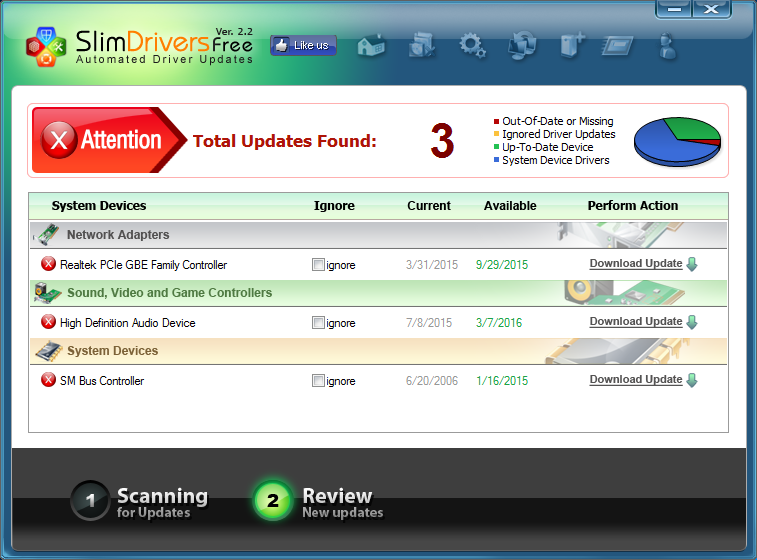Image resolution: width=757 pixels, height=560 pixels.
Task: Select the Network Adapters category row
Action: [x=378, y=235]
